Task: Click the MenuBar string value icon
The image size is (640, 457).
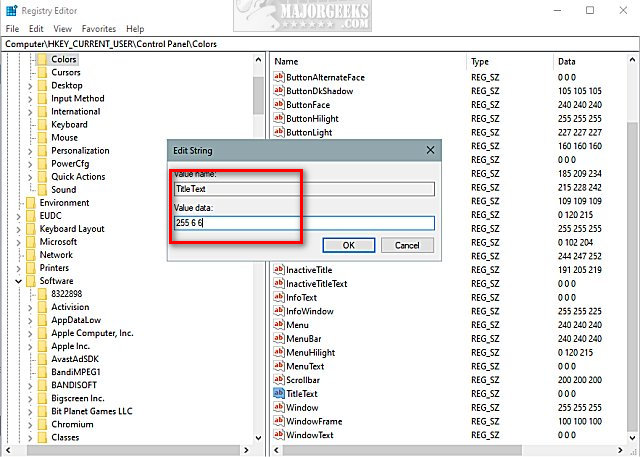Action: (279, 338)
